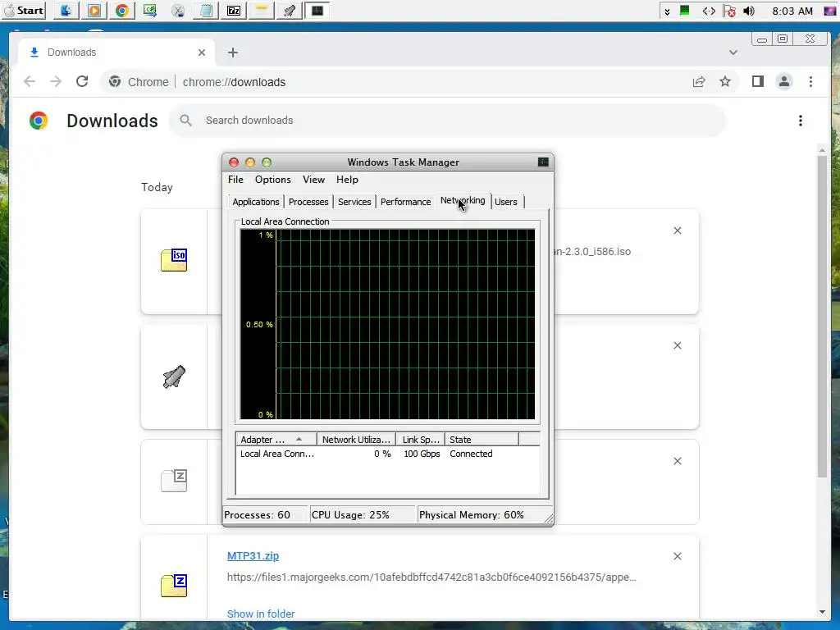Viewport: 840px width, 630px height.
Task: Go back in Chrome
Action: [x=30, y=81]
